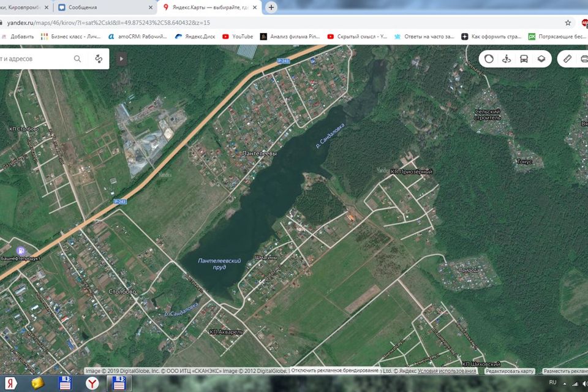Screen dimensions: 588x392
Task: Click the Редактировать карту button
Action: (x=510, y=371)
